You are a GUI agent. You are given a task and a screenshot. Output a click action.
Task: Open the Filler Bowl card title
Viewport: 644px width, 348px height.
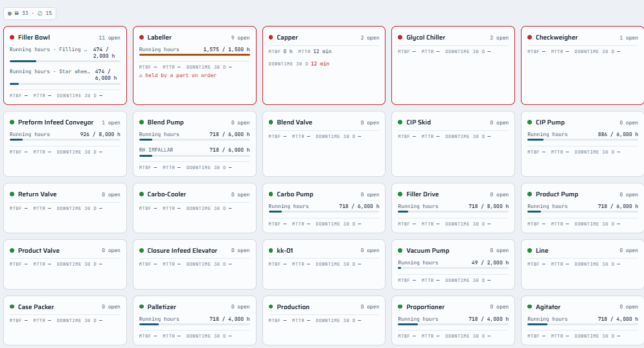point(34,38)
